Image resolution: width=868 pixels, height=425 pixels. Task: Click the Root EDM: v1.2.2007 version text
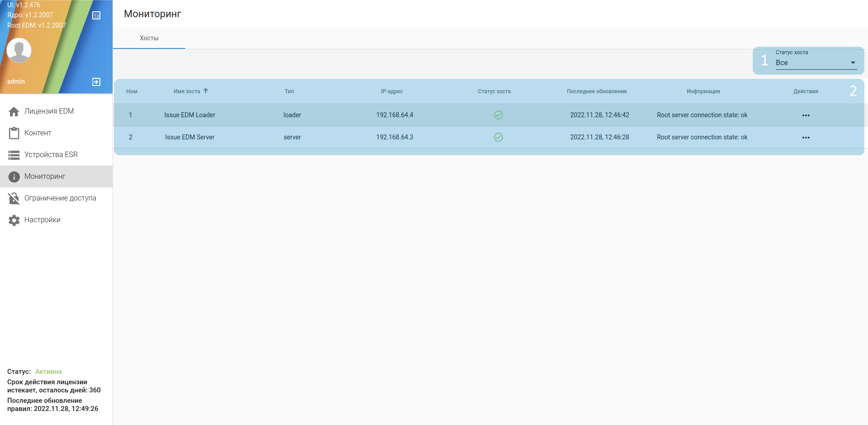pyautogui.click(x=37, y=25)
